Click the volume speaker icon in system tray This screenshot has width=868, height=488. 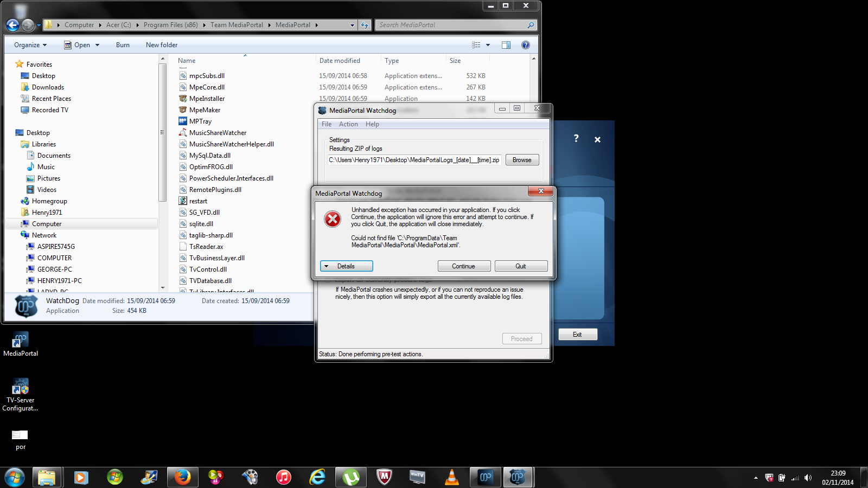coord(808,478)
